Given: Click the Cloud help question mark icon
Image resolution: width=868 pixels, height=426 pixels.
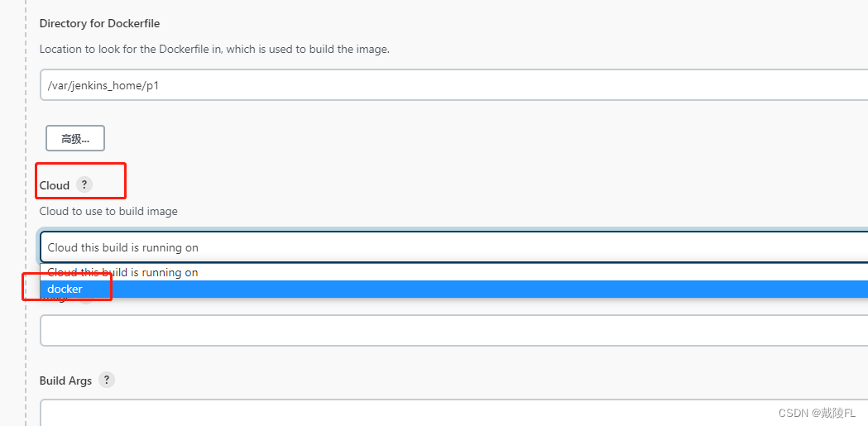Looking at the screenshot, I should (84, 184).
